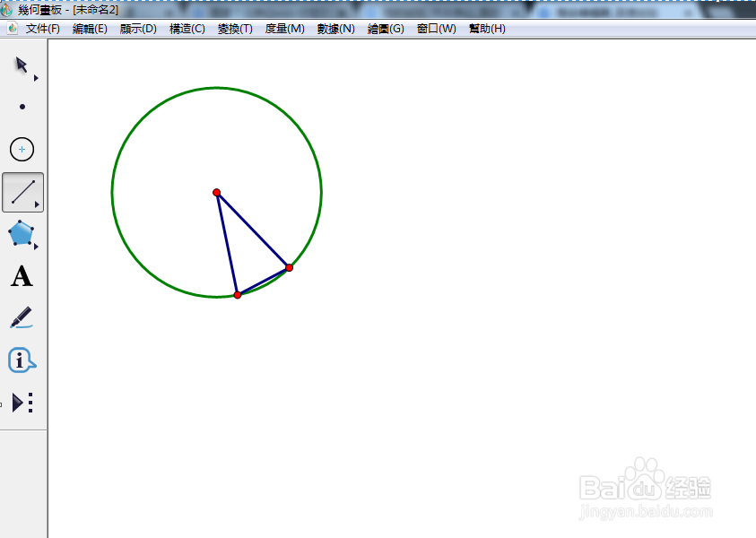Select the Straightedge segment tool

pos(22,192)
